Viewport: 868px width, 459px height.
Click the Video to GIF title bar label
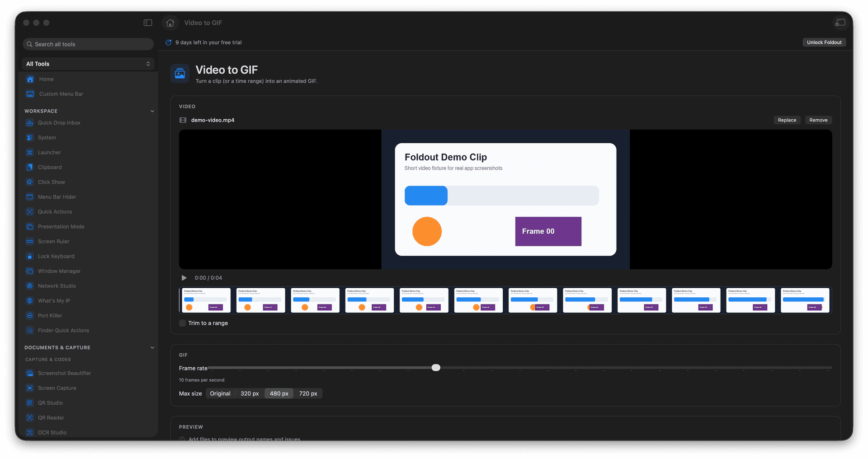tap(203, 23)
